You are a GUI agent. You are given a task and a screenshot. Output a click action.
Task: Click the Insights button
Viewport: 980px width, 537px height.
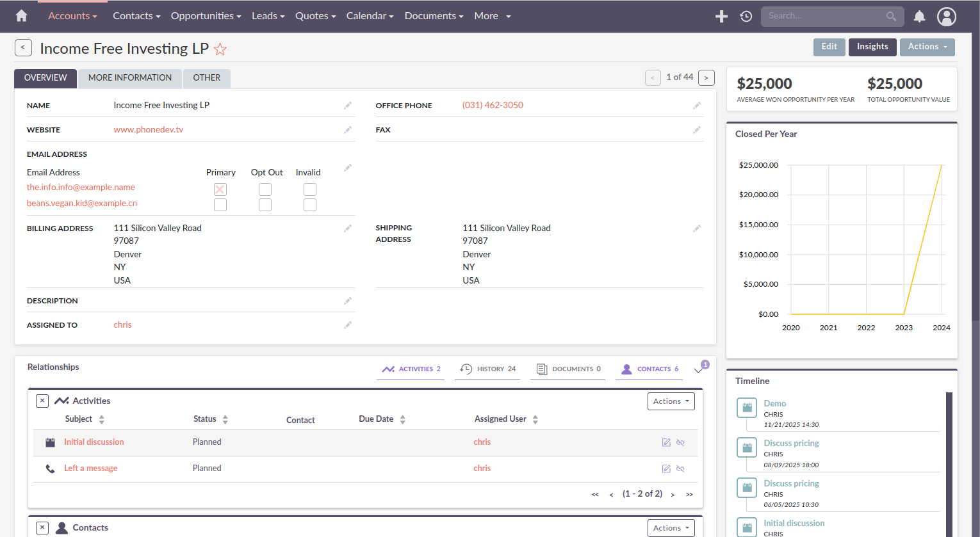[x=872, y=47]
